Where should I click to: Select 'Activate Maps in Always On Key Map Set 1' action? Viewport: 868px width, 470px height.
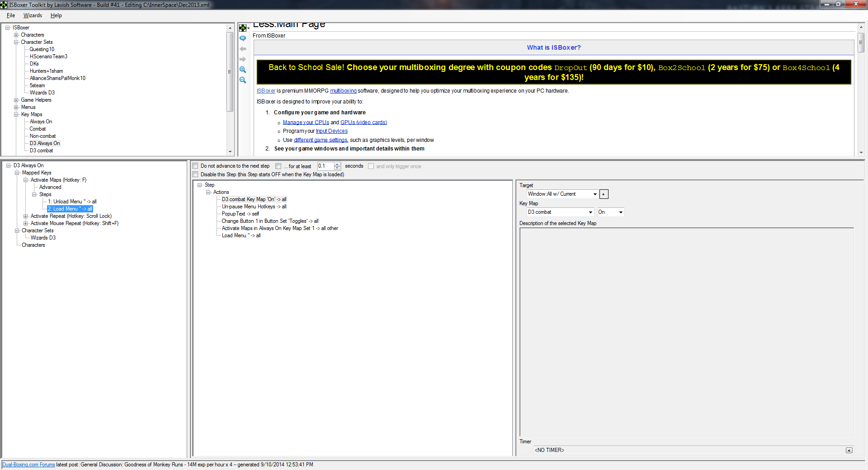click(x=280, y=228)
